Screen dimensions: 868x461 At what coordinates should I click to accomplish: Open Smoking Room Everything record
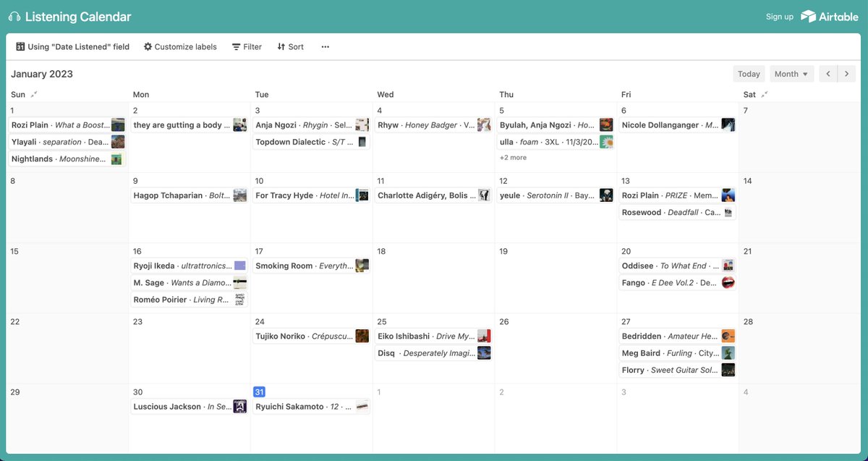click(312, 266)
